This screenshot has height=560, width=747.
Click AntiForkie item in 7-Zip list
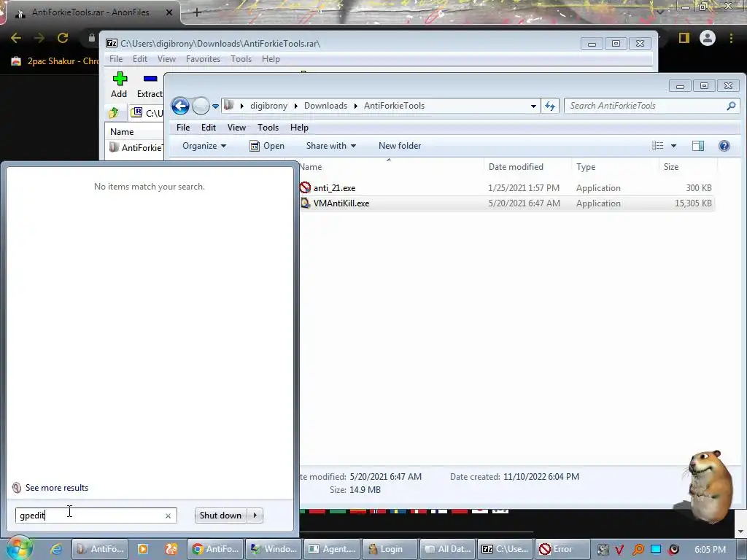136,147
